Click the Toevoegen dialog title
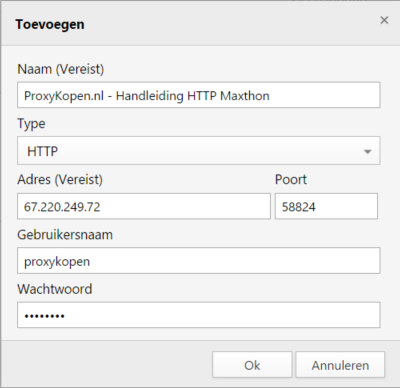This screenshot has width=400, height=388. pyautogui.click(x=50, y=24)
